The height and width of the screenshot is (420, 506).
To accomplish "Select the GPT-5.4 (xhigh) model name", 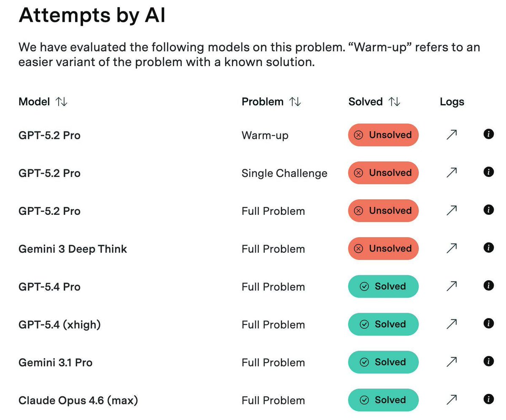I will tap(59, 324).
